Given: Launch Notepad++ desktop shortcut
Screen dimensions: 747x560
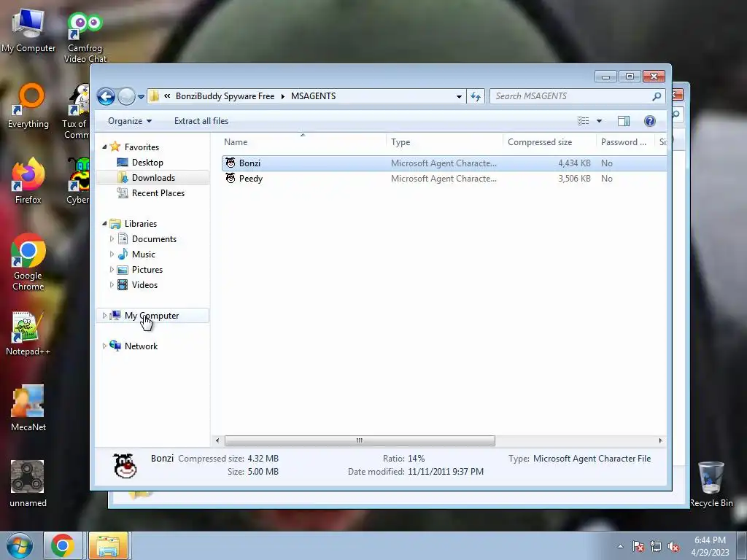Looking at the screenshot, I should tap(28, 333).
